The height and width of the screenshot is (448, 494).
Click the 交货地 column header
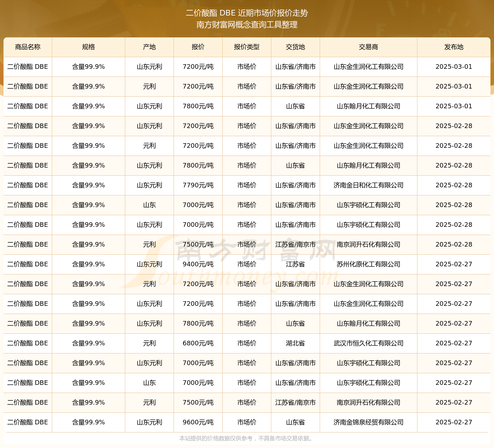tap(295, 47)
